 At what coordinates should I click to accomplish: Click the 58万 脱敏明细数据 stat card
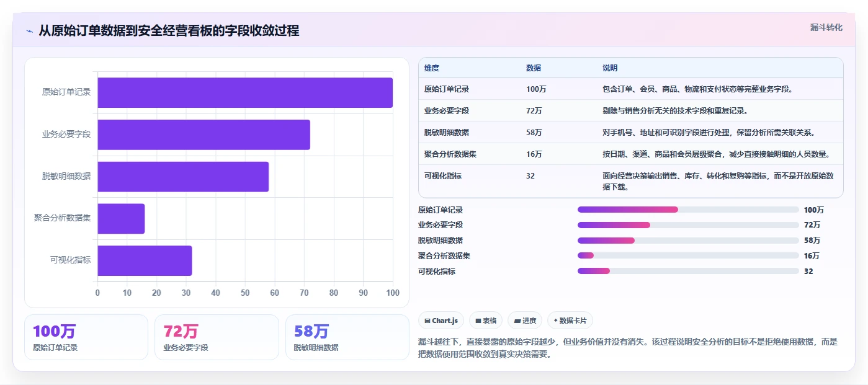[x=347, y=337]
